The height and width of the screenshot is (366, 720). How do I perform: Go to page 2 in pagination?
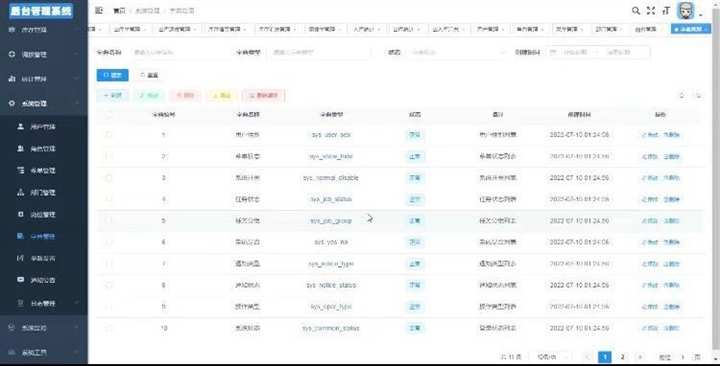point(622,357)
